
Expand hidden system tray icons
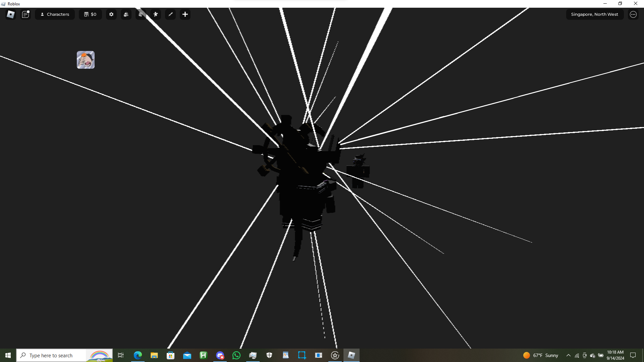click(x=569, y=355)
